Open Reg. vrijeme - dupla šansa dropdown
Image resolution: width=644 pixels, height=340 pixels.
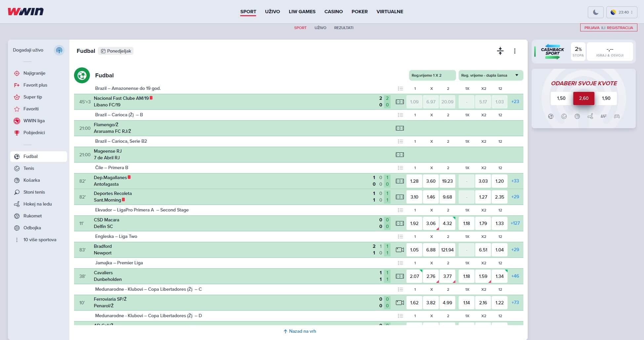[491, 75]
